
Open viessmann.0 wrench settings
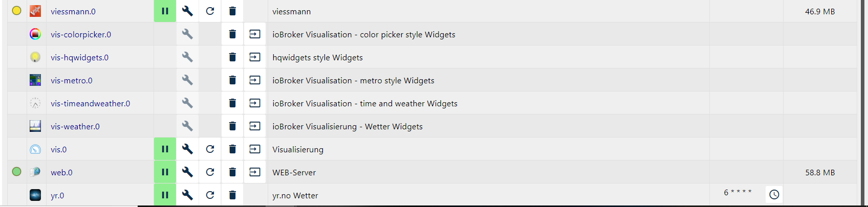[x=187, y=11]
